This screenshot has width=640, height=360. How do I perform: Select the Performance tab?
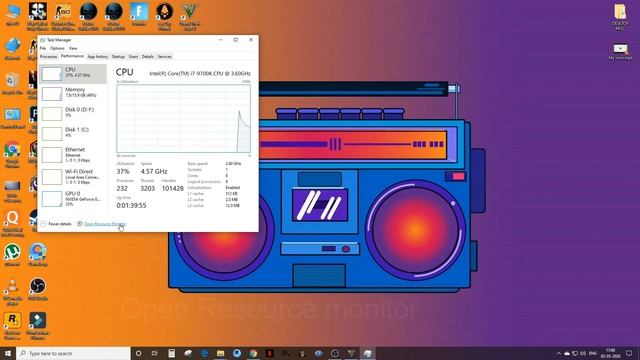[x=72, y=56]
